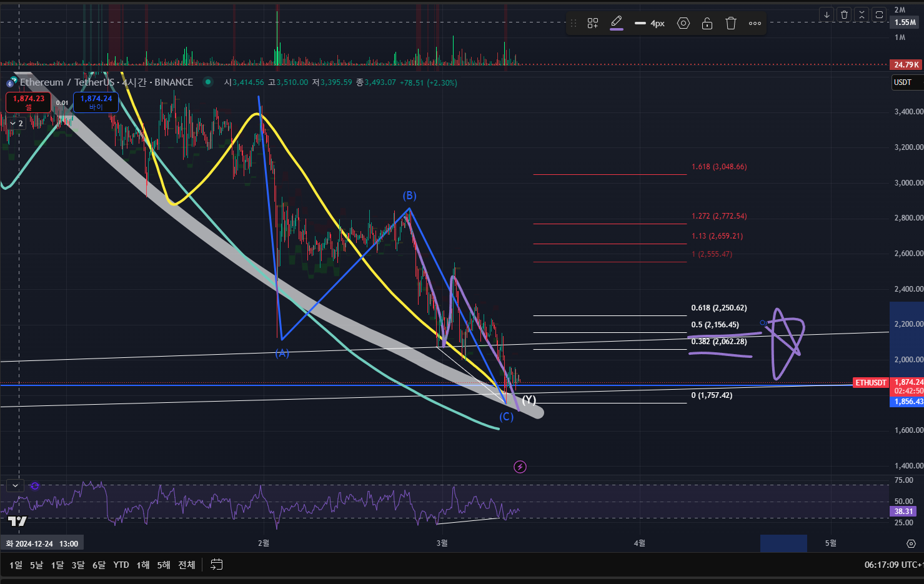Click the blue buy price button 1,874.24
The image size is (924, 584).
tap(96, 102)
